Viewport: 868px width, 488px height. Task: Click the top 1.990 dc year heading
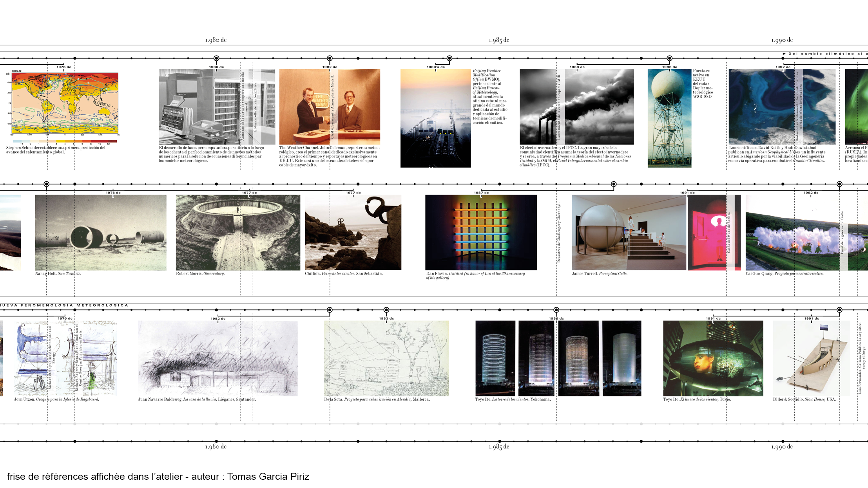point(782,40)
